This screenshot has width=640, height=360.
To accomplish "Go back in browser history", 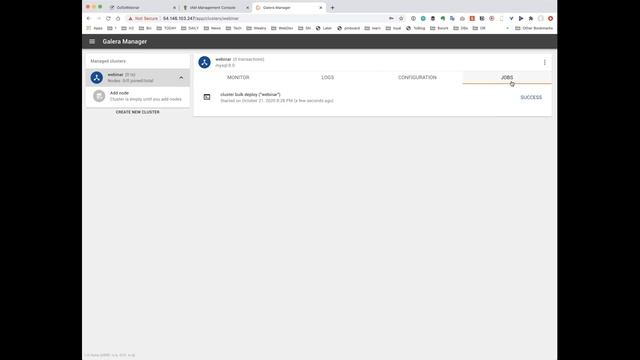I will point(89,18).
